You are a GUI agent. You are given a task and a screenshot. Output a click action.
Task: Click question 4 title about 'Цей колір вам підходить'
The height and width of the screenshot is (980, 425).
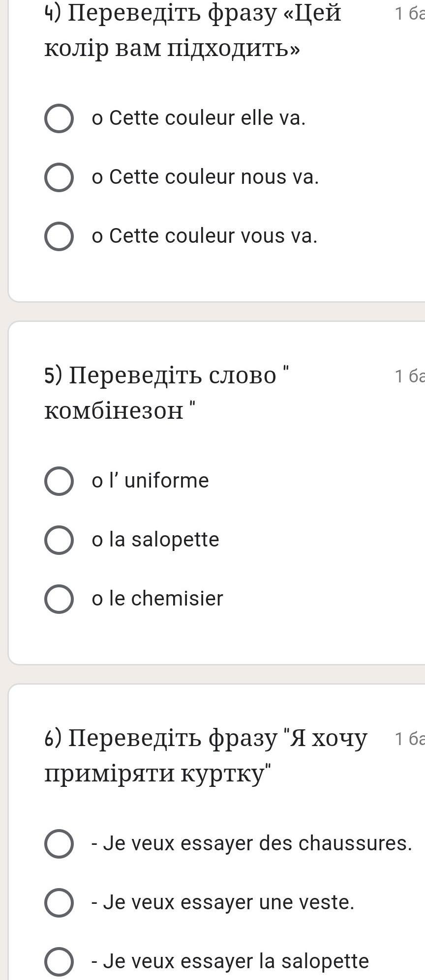(193, 30)
